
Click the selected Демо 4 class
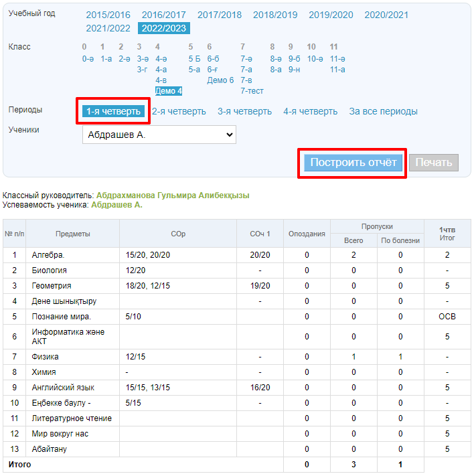168,91
